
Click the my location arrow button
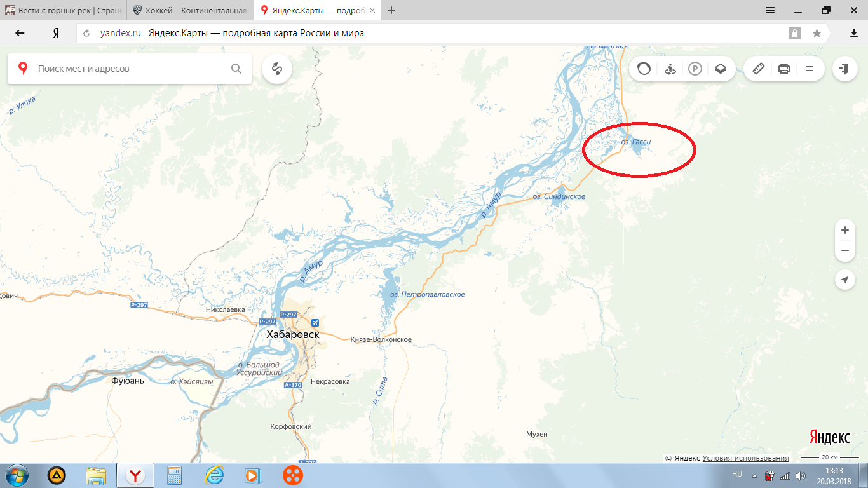(845, 280)
